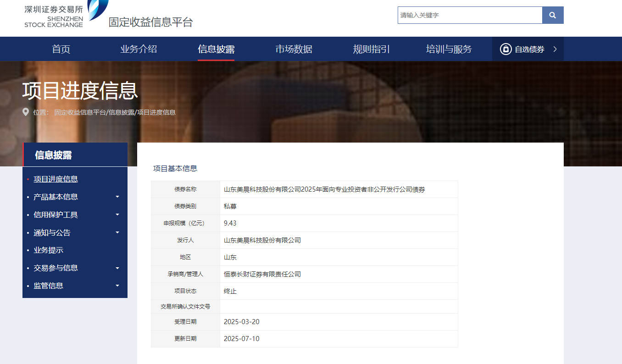Select 信用保护工具 in the sidebar
This screenshot has height=364, width=622.
(56, 215)
